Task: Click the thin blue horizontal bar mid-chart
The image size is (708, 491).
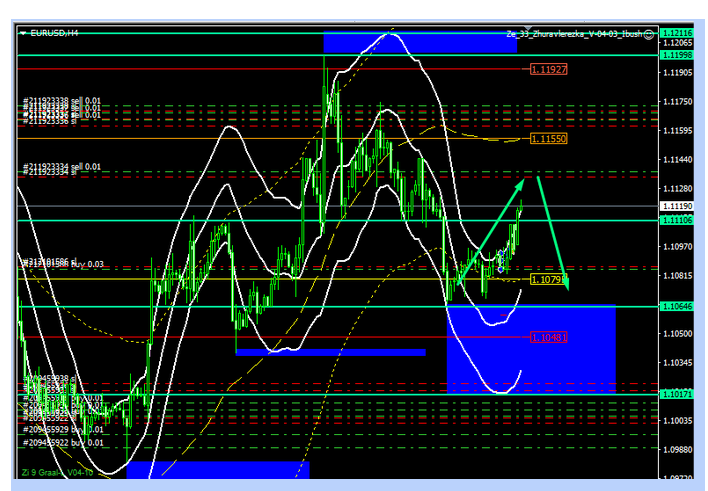Action: [330, 352]
